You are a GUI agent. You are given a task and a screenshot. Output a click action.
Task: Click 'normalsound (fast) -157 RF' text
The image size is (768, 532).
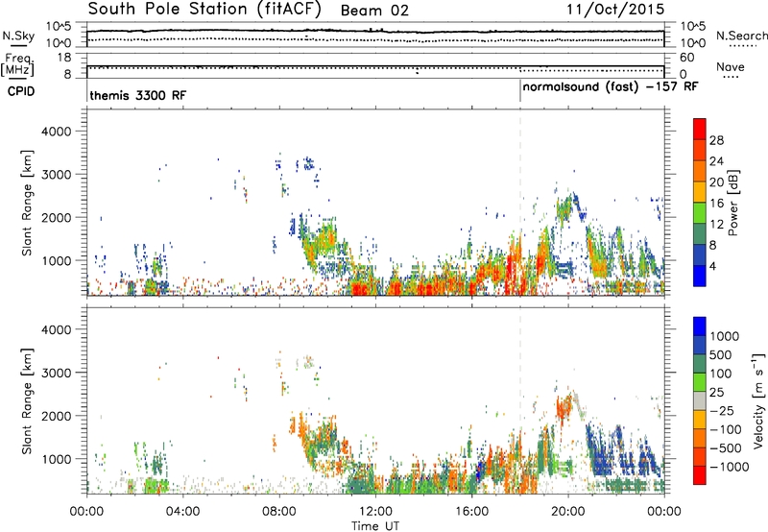click(611, 87)
